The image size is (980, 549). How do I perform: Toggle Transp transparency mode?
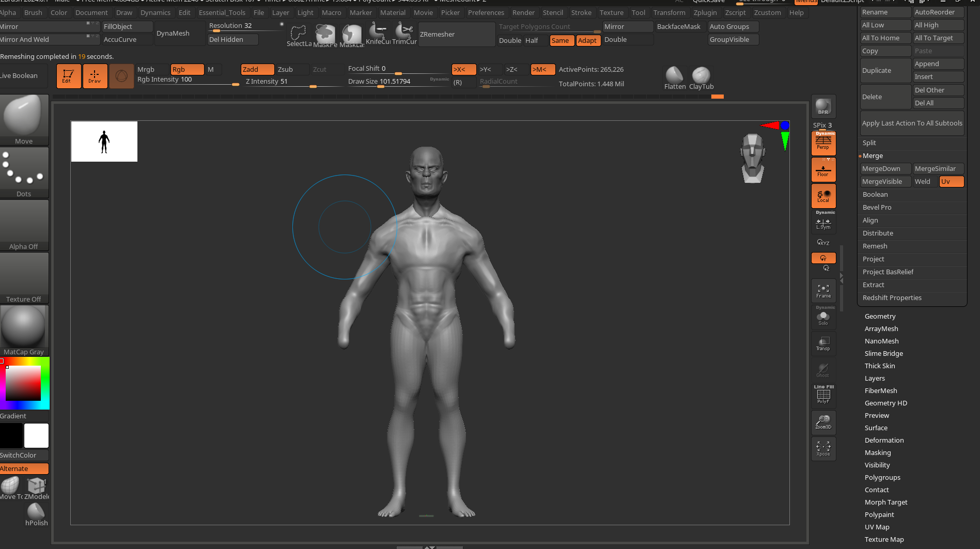pos(823,344)
